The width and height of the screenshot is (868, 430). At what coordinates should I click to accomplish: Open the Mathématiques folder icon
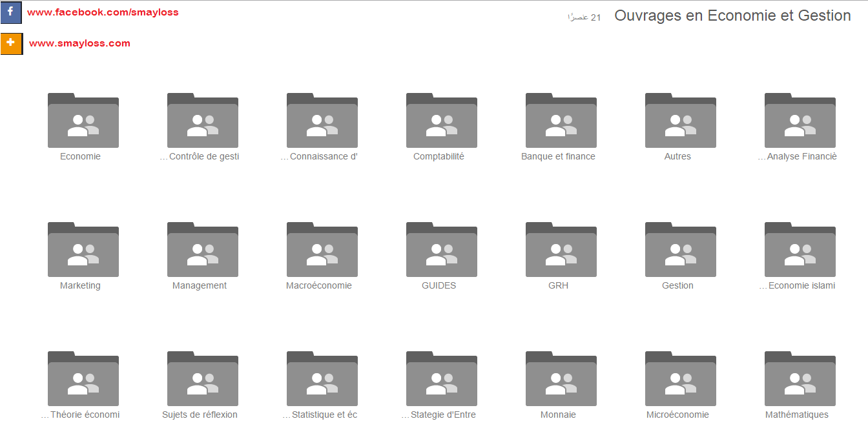pos(800,378)
